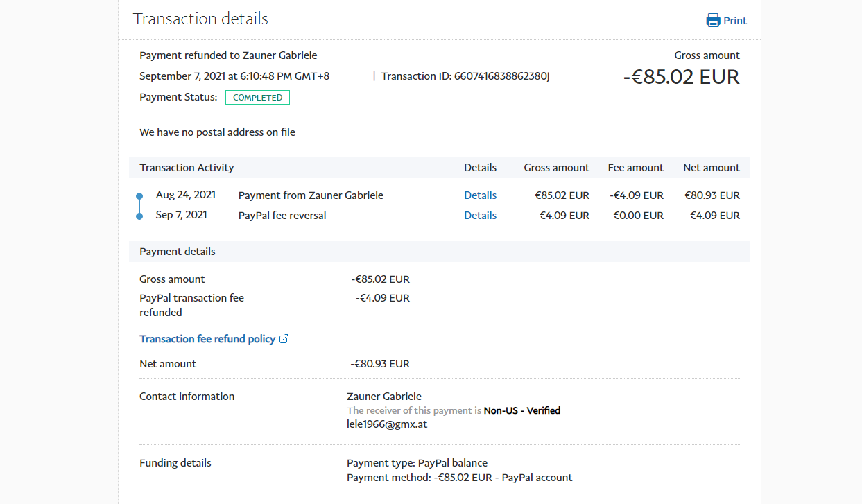The width and height of the screenshot is (862, 504).
Task: Click external-link icon beside refund policy
Action: [x=284, y=339]
